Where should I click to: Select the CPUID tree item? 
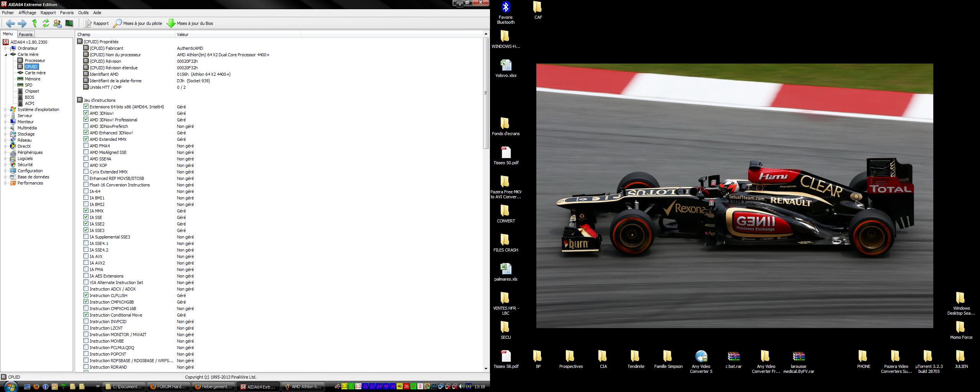point(31,67)
